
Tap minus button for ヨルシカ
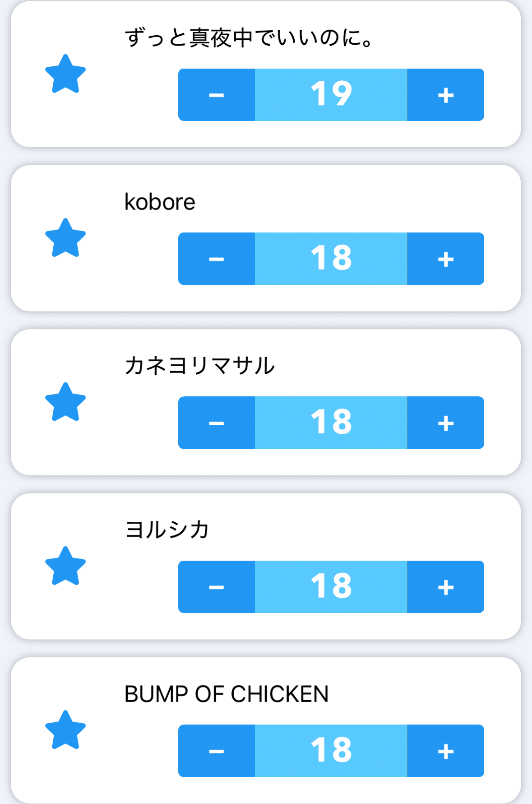(x=217, y=587)
